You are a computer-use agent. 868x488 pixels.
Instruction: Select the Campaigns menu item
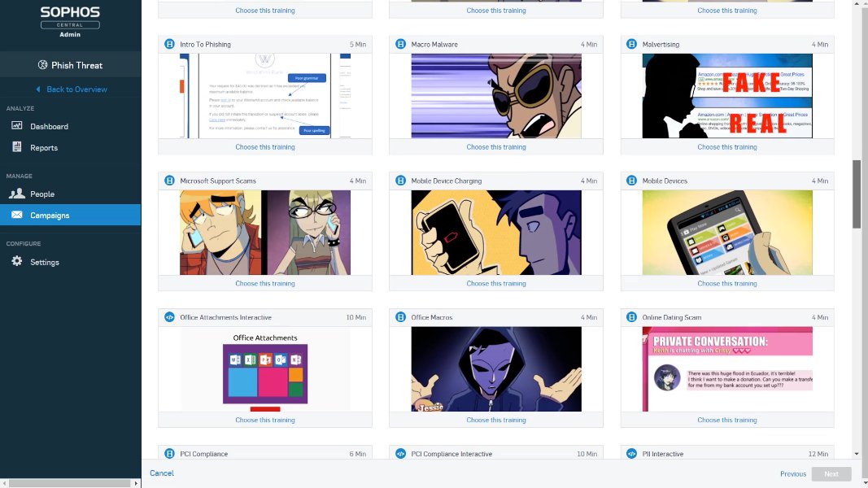click(x=70, y=216)
